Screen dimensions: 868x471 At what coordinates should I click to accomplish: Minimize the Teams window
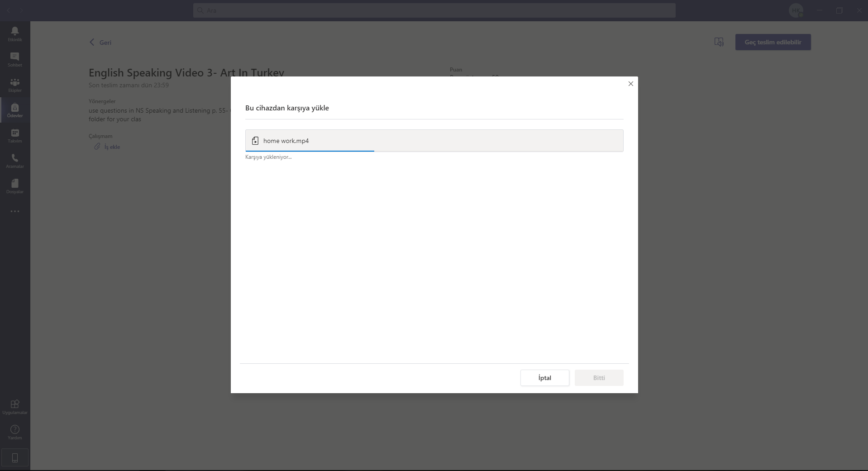(x=819, y=10)
